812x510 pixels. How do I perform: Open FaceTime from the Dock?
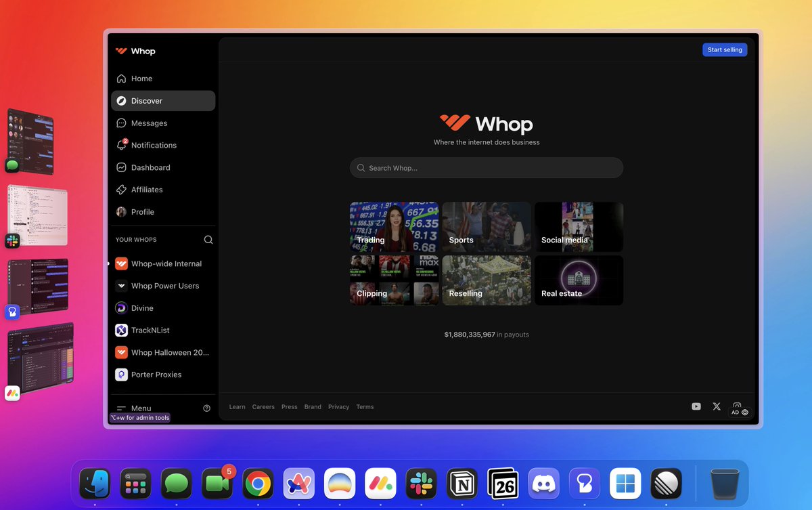coord(217,484)
